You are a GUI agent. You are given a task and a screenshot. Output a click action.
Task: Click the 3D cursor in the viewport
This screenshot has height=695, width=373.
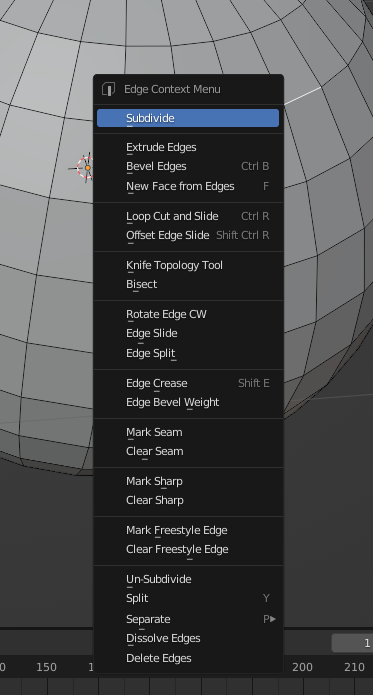tap(87, 168)
